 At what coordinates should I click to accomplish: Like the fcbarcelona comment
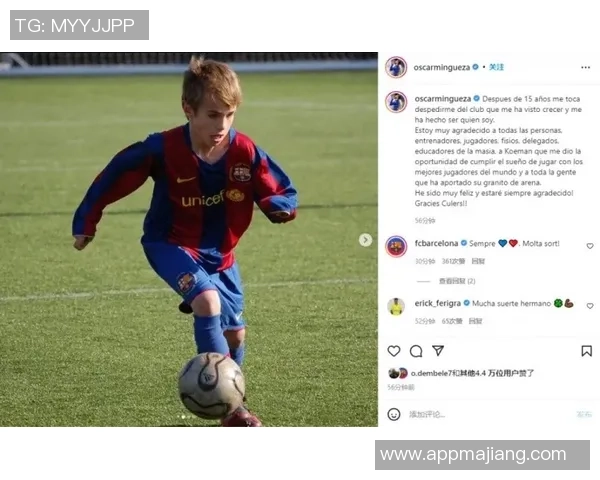pos(590,246)
